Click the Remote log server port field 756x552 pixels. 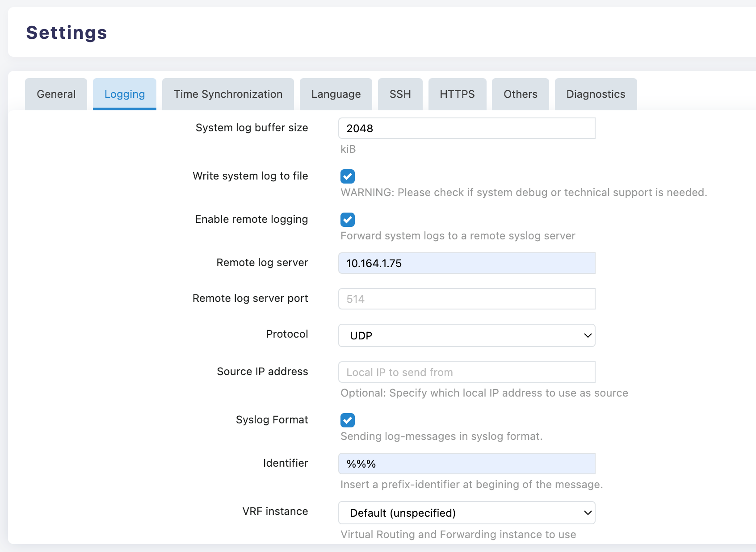pos(466,299)
